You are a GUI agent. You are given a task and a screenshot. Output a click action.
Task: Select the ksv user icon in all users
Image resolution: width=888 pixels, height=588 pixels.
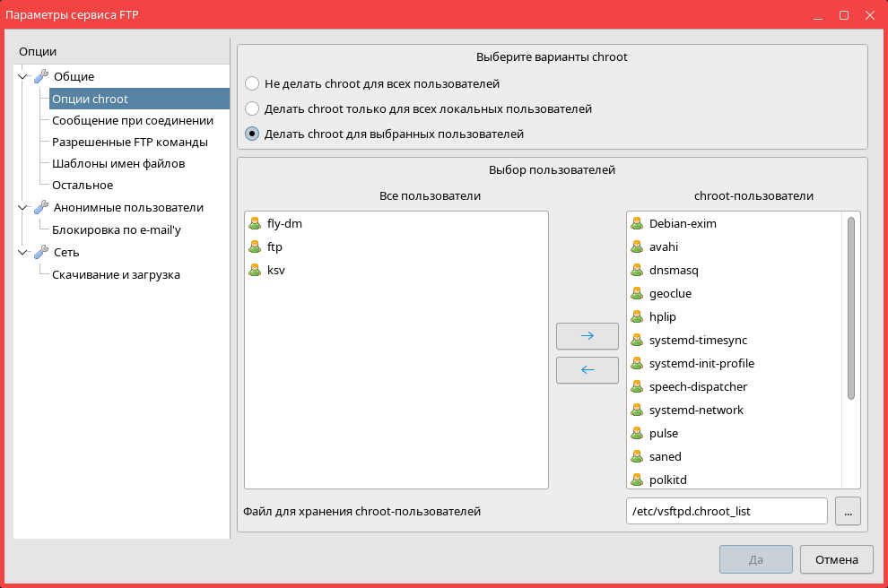[255, 270]
